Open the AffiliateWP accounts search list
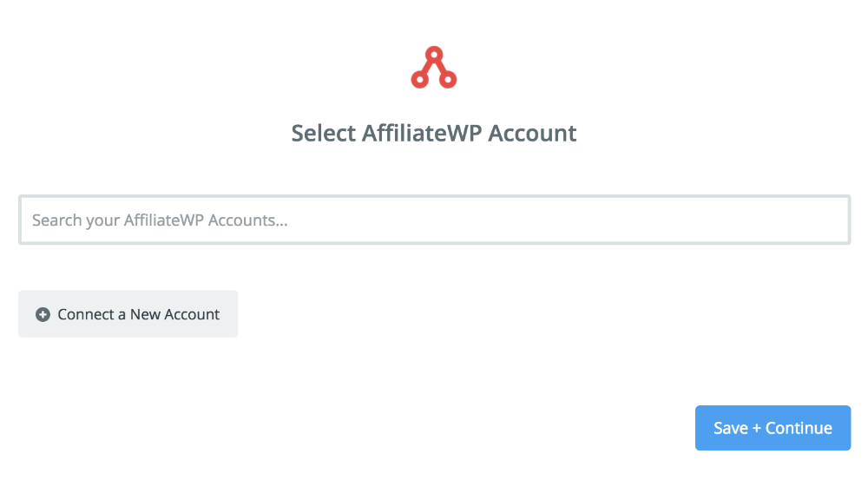The height and width of the screenshot is (480, 868). click(x=435, y=220)
